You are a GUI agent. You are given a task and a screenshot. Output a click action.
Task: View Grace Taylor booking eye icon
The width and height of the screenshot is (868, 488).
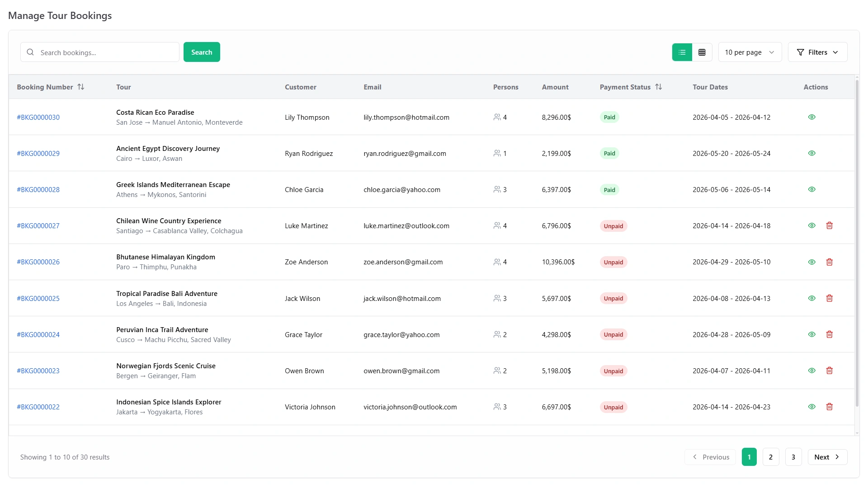pos(811,334)
